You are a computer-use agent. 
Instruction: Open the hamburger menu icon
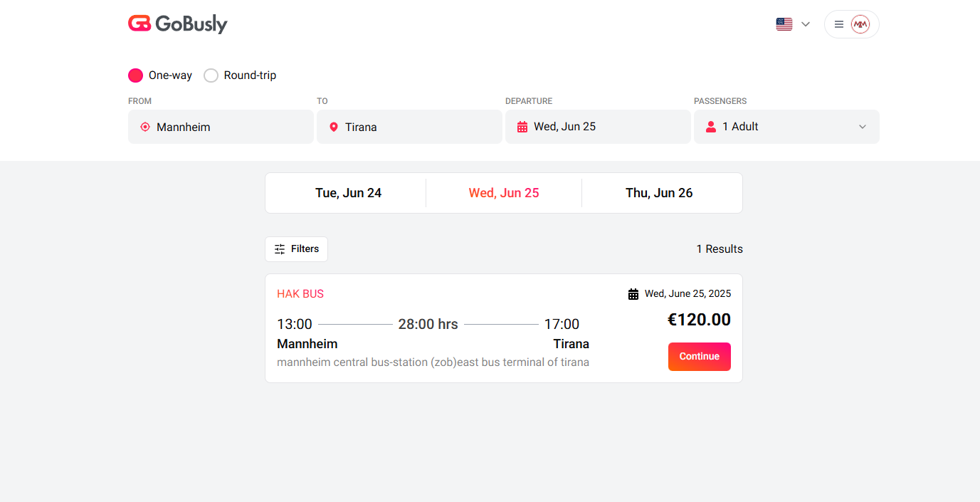839,24
